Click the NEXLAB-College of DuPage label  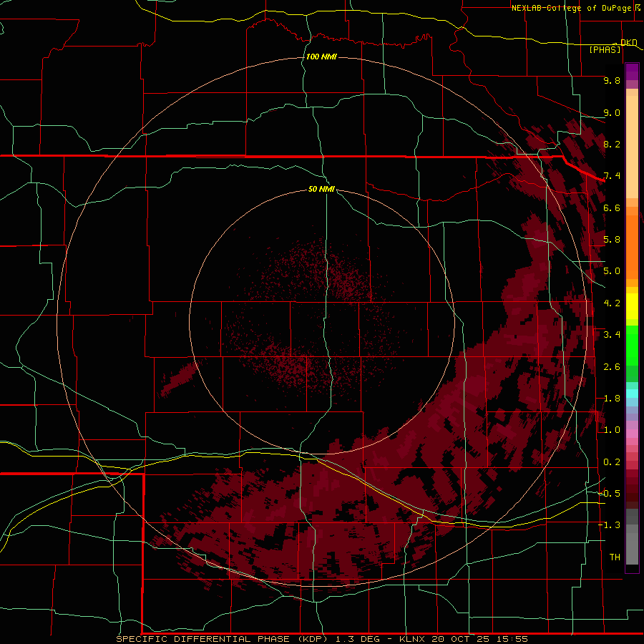pos(571,8)
